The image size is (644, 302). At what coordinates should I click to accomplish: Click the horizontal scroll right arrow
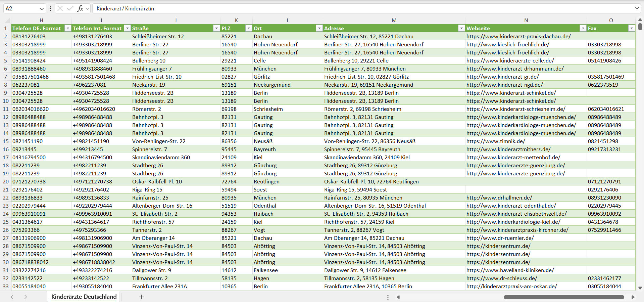pos(633,297)
